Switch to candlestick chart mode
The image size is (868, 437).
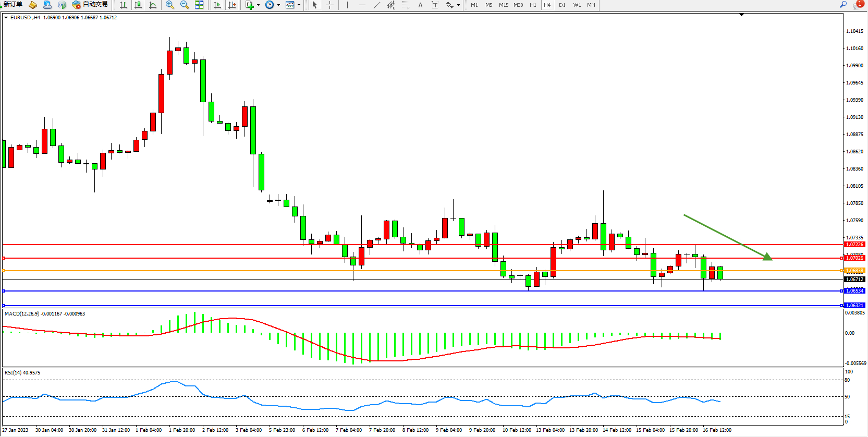[x=138, y=5]
